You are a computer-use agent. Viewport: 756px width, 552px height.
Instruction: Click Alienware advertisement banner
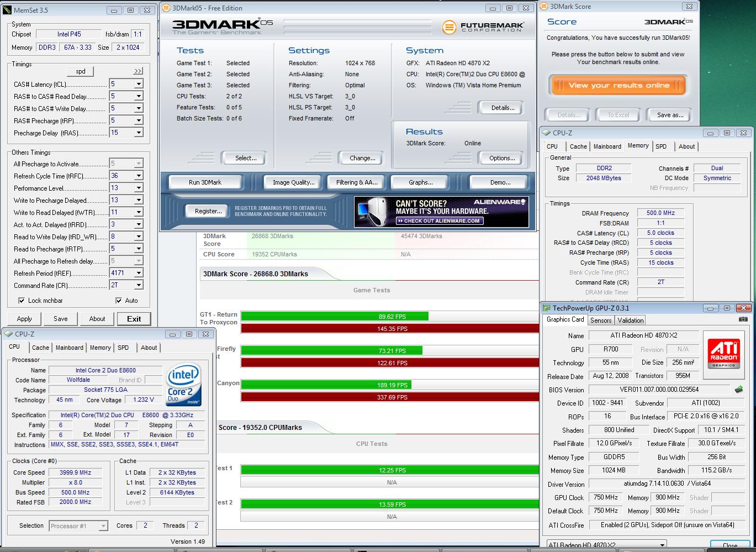(441, 212)
